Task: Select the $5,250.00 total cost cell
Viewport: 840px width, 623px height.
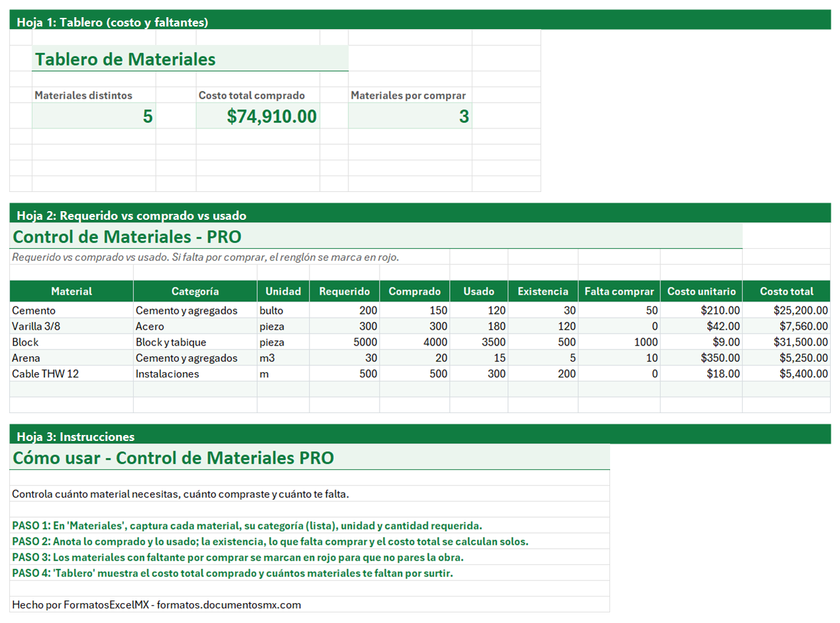Action: click(x=786, y=358)
